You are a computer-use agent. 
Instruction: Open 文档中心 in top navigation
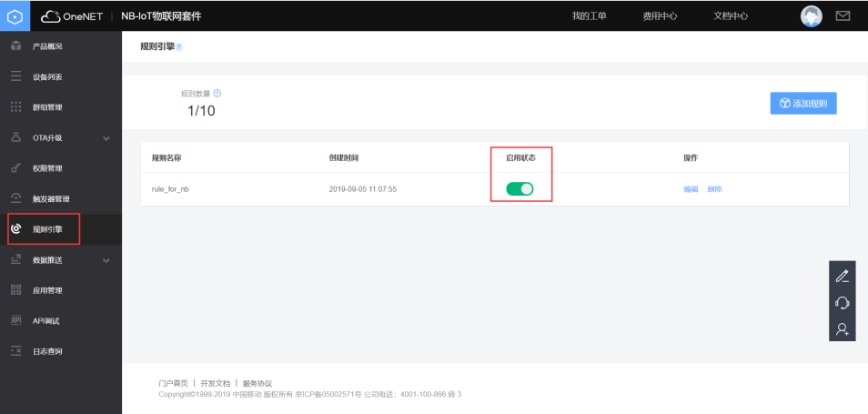[731, 16]
